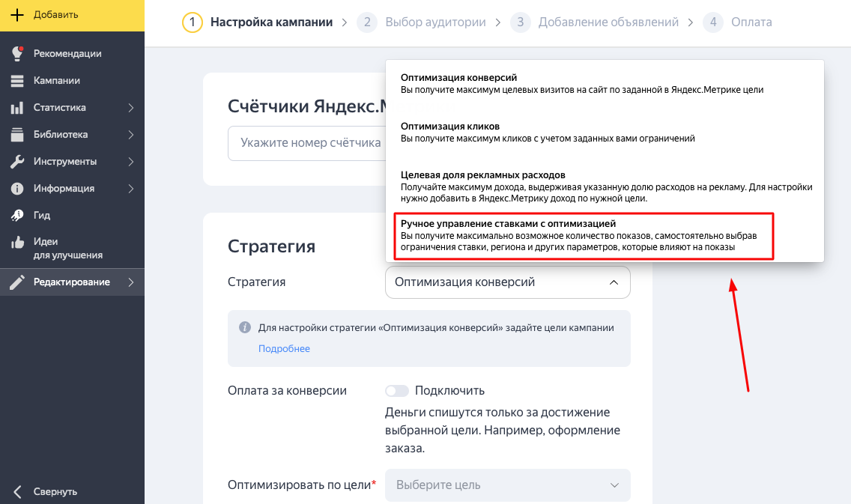Select Оптимизация кликов strategy option
This screenshot has height=504, width=851.
click(605, 132)
